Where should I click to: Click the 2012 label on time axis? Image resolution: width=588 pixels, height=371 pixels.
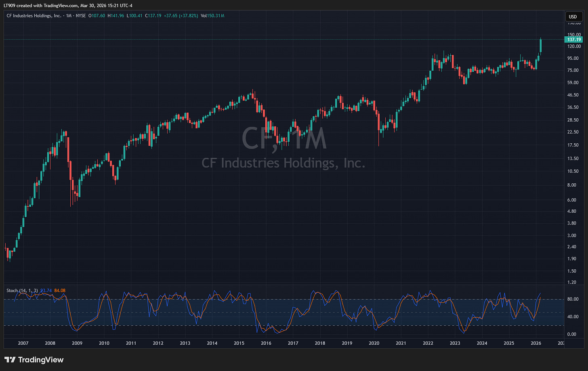point(158,343)
